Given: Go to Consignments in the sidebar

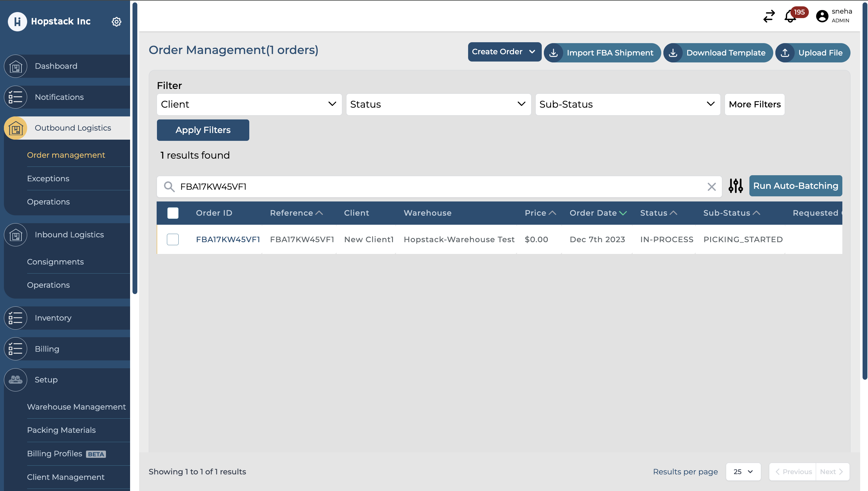Looking at the screenshot, I should (x=55, y=262).
